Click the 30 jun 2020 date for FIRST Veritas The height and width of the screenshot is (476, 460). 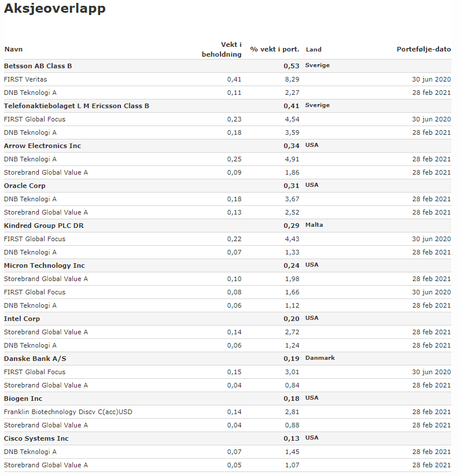coord(432,79)
